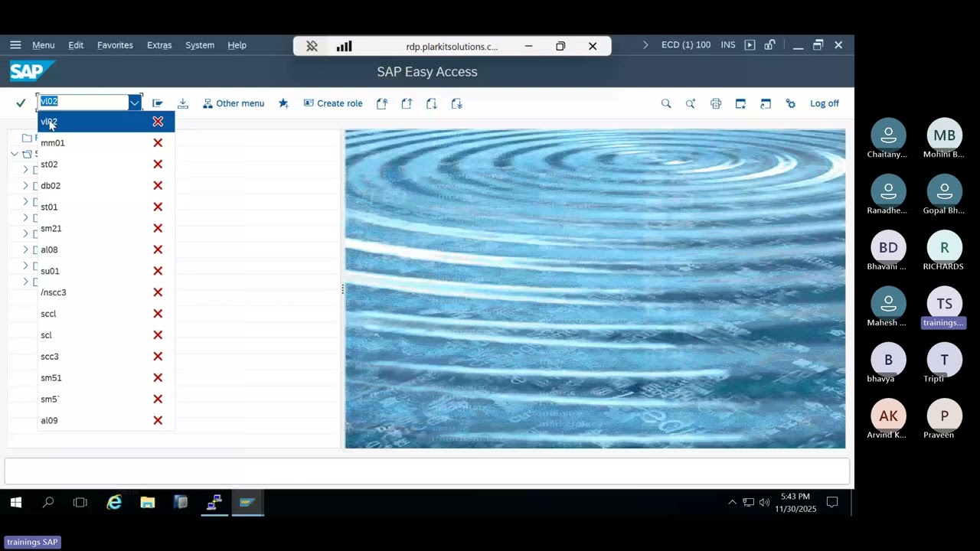Click the Praveen participant avatar

click(944, 416)
